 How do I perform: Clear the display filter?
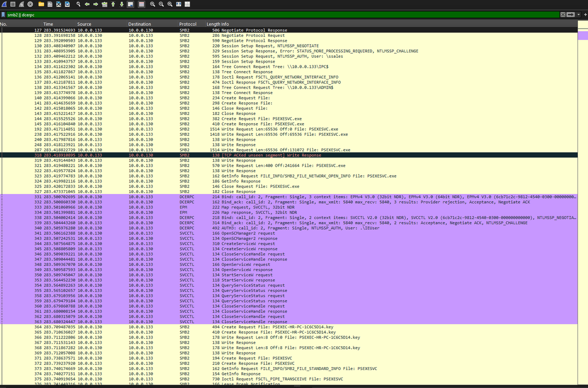[563, 15]
